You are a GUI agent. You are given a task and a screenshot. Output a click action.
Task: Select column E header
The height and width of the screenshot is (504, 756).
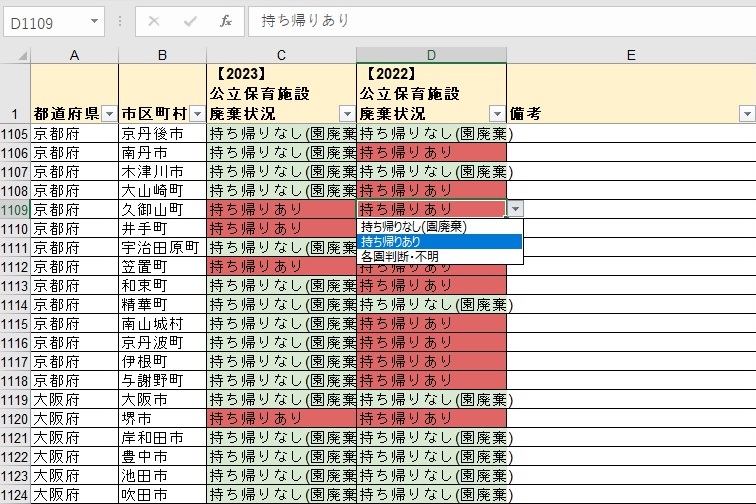(631, 55)
